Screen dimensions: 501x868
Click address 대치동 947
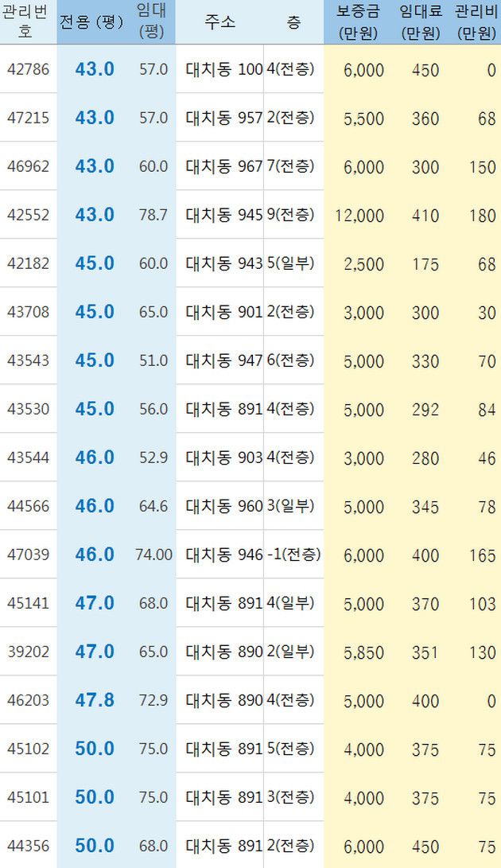pyautogui.click(x=224, y=361)
